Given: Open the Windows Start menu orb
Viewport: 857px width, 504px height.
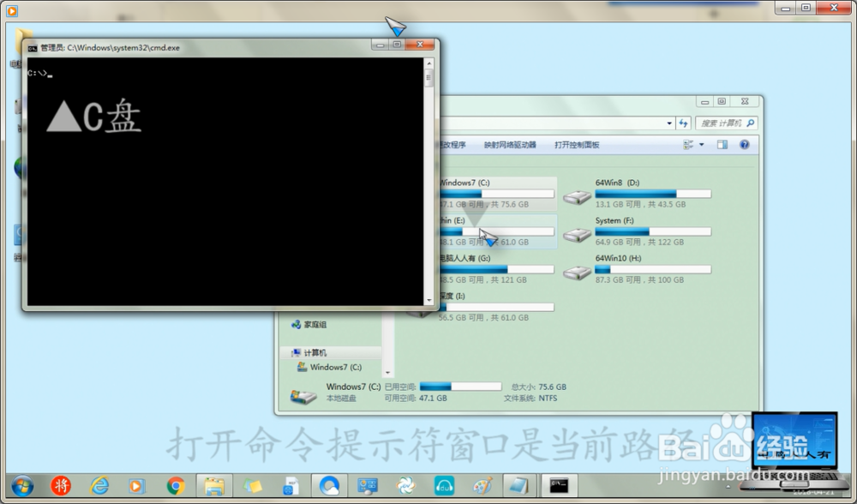Looking at the screenshot, I should (22, 485).
